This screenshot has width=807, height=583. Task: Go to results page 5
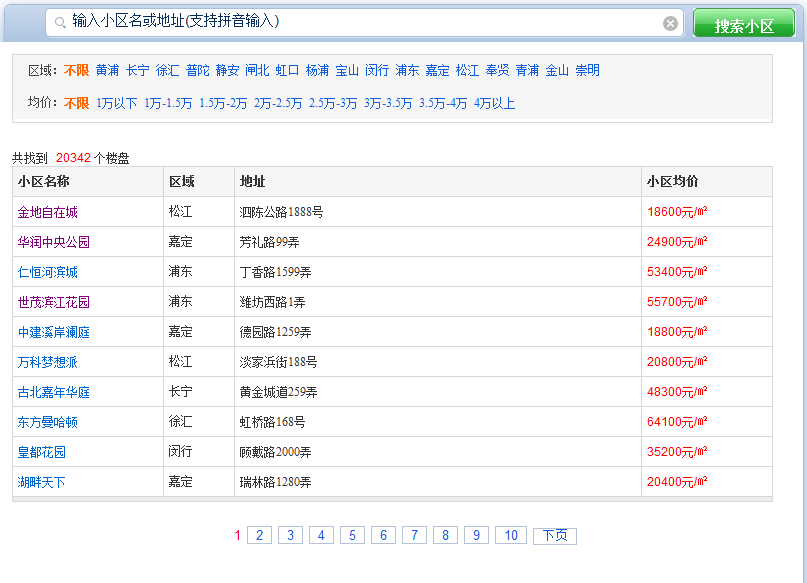(x=353, y=535)
